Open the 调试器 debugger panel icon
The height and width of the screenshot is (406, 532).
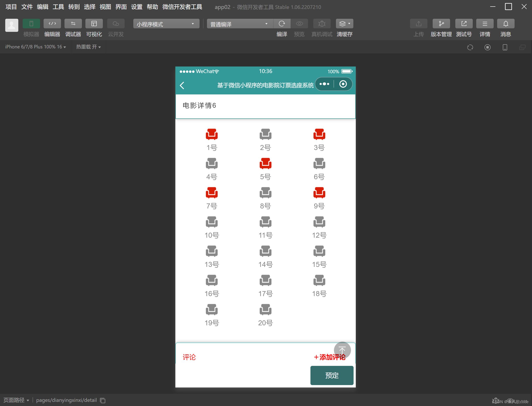[x=73, y=24]
